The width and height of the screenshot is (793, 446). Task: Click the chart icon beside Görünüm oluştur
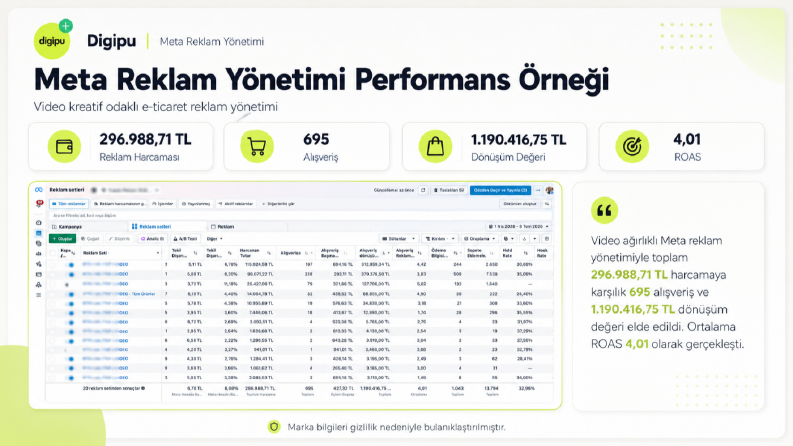[547, 204]
